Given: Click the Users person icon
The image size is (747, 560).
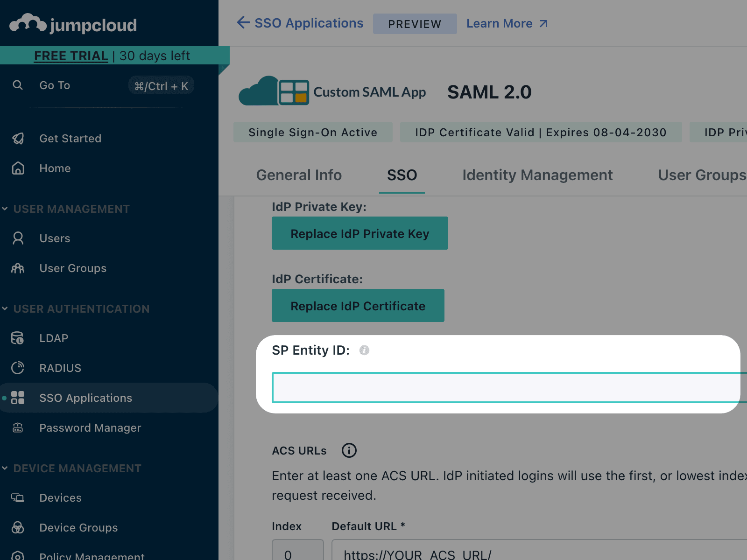Looking at the screenshot, I should [x=18, y=238].
